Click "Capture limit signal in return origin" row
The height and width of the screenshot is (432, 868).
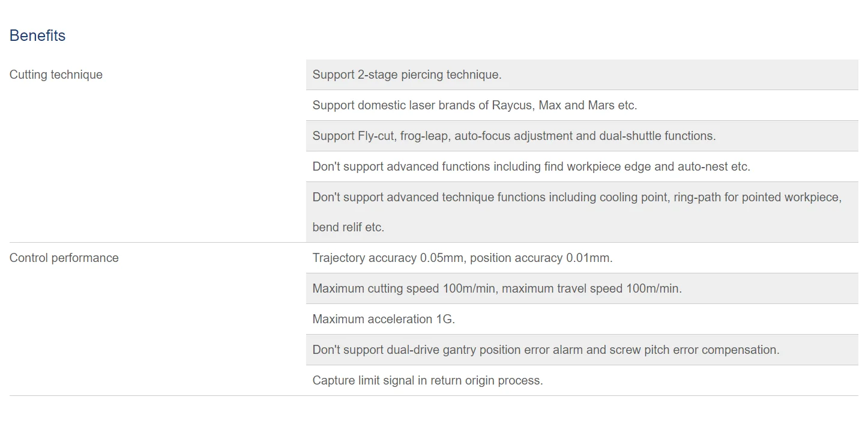(x=427, y=380)
